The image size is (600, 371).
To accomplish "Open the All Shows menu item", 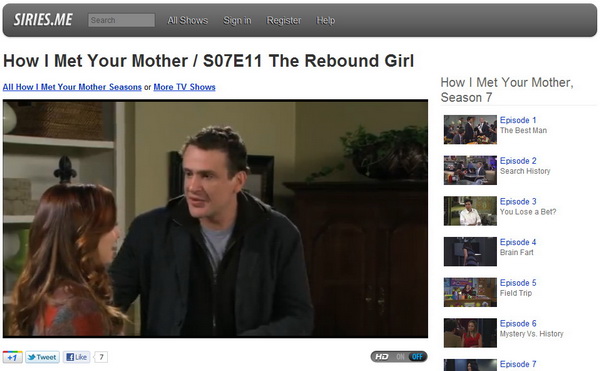I will pos(188,20).
